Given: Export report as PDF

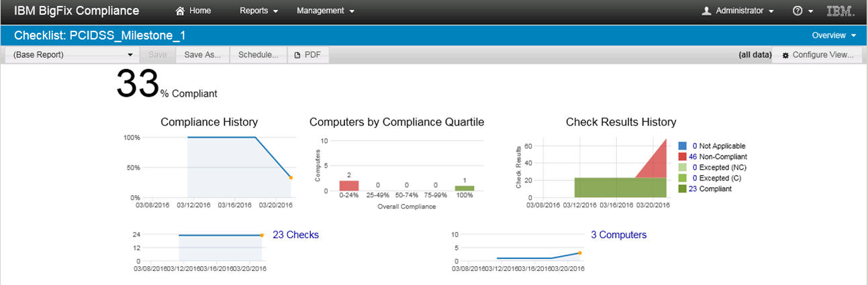Looking at the screenshot, I should [308, 55].
